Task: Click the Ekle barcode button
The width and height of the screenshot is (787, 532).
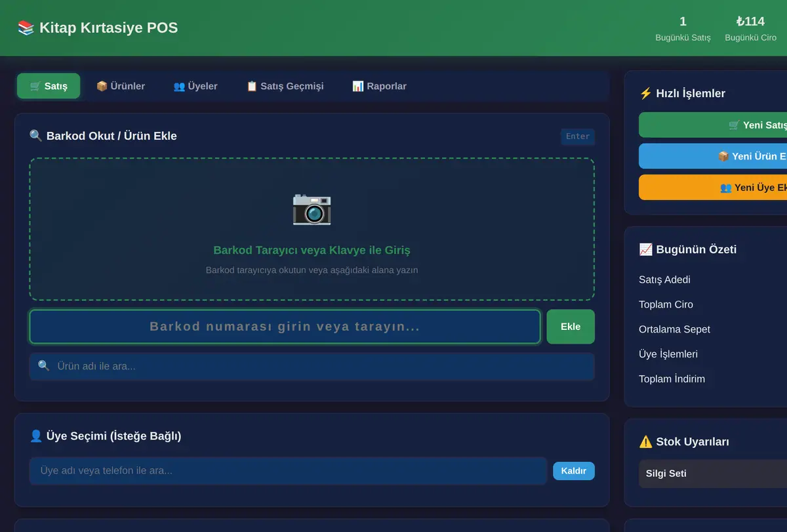Action: pyautogui.click(x=571, y=327)
